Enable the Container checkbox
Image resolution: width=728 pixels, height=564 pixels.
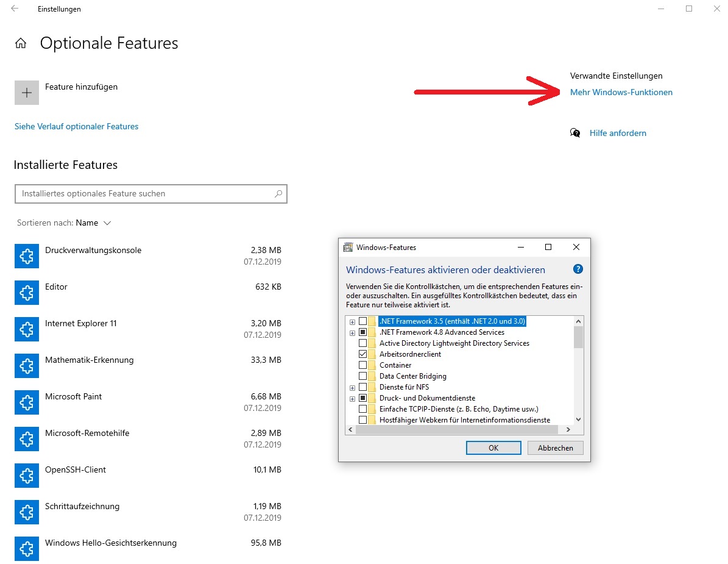tap(362, 365)
